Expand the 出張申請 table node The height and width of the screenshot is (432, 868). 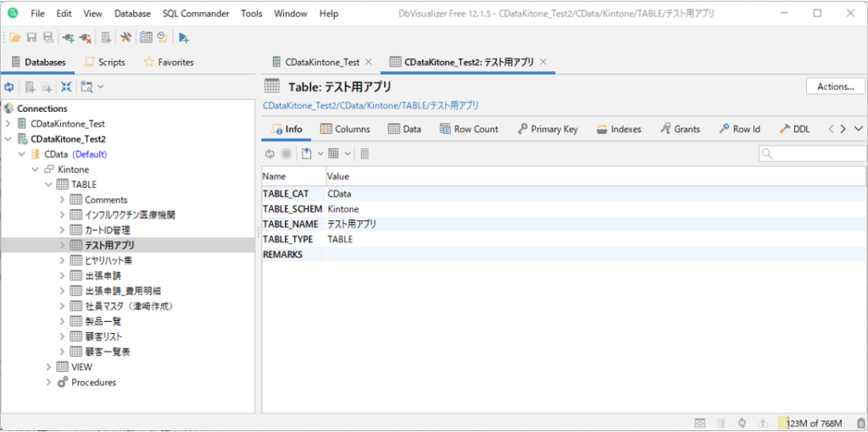(x=62, y=275)
